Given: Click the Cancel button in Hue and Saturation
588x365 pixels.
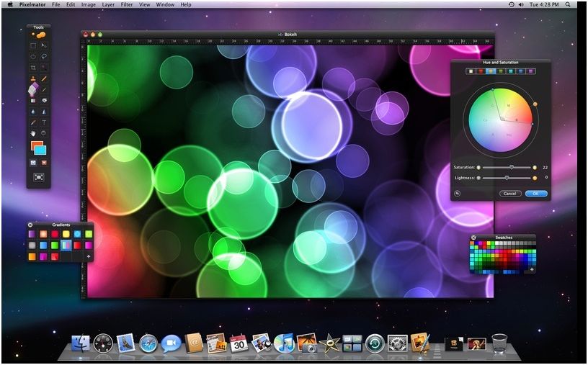Looking at the screenshot, I should click(x=509, y=194).
